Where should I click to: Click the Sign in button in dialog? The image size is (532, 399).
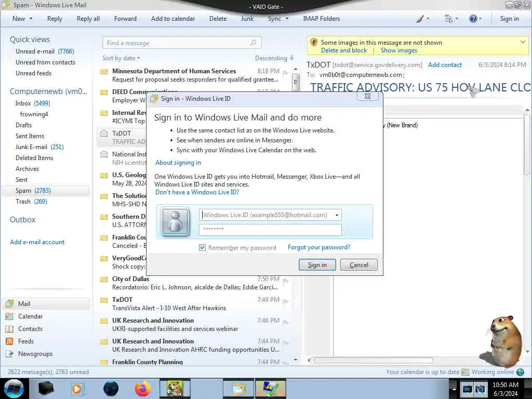tap(317, 265)
